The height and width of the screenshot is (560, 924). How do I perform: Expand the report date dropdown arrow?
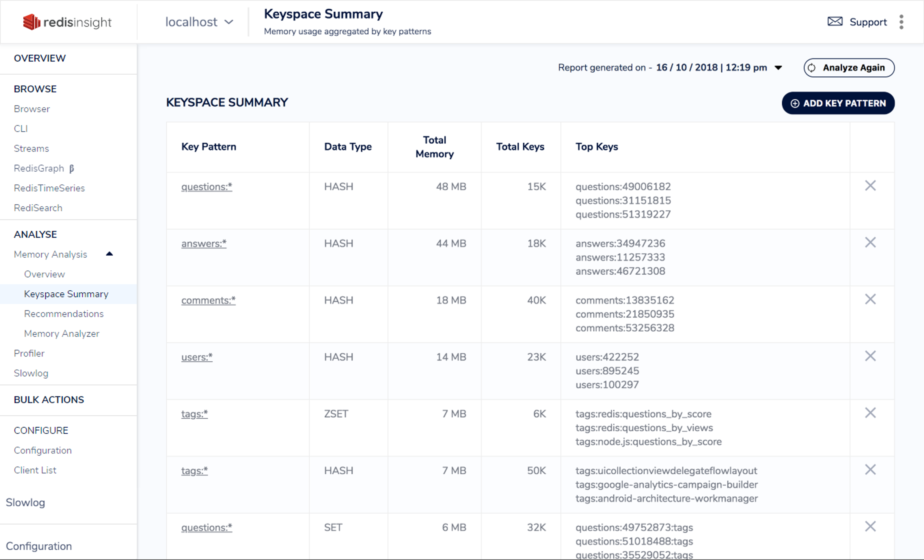pyautogui.click(x=778, y=68)
